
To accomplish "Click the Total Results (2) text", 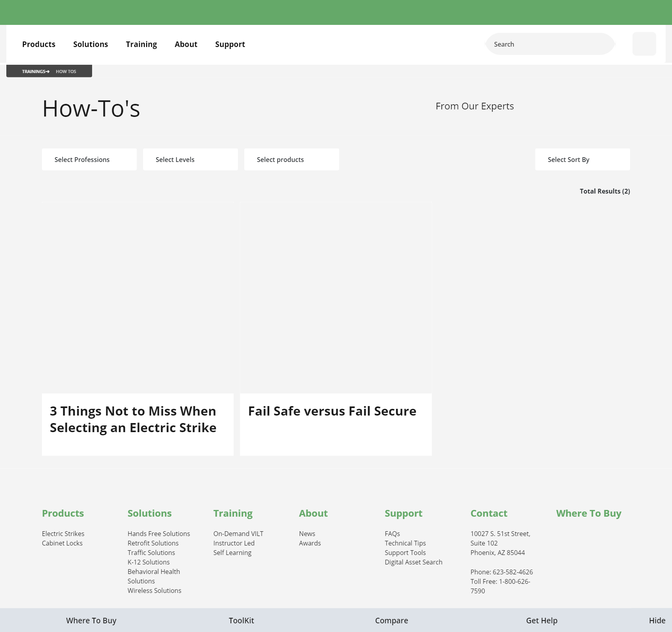I will coord(605,191).
